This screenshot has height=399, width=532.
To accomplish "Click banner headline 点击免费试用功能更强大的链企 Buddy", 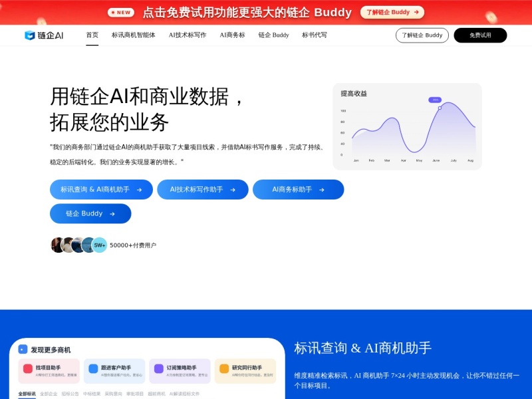I will coord(247,13).
